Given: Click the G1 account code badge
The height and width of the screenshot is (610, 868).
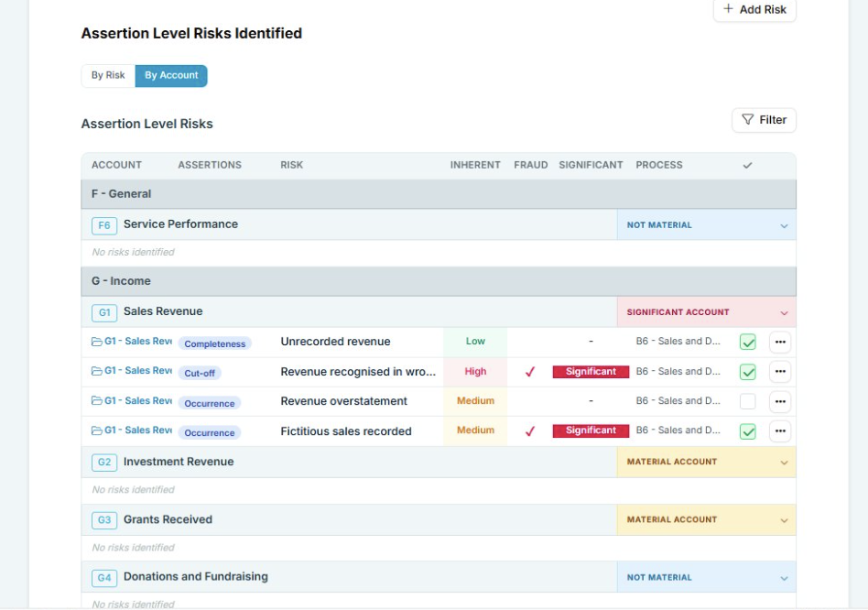Looking at the screenshot, I should [x=104, y=312].
